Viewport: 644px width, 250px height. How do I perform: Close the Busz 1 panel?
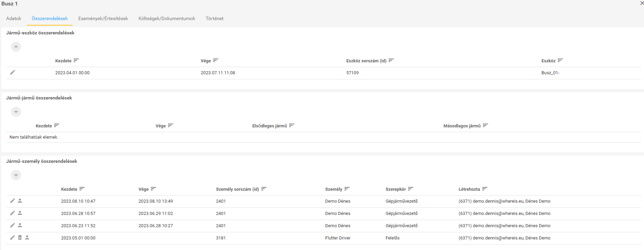pos(642,3)
